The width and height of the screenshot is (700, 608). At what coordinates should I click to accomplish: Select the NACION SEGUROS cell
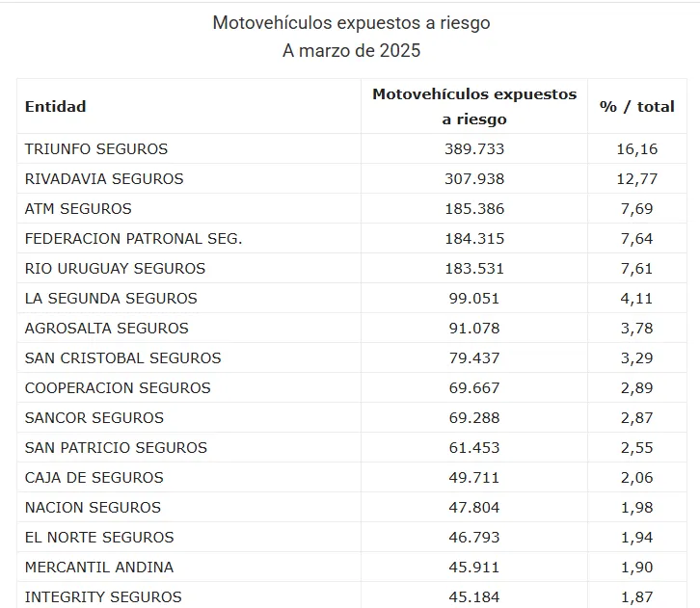[x=93, y=508]
